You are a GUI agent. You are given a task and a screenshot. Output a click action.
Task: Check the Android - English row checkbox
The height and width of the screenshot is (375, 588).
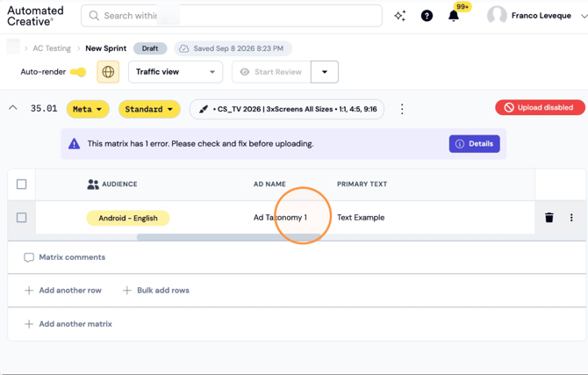click(21, 218)
